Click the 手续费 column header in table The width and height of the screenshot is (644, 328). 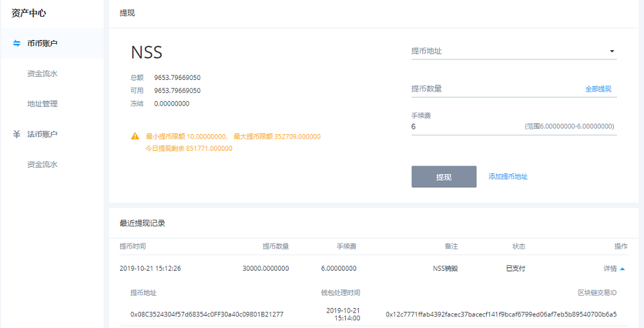pos(346,246)
